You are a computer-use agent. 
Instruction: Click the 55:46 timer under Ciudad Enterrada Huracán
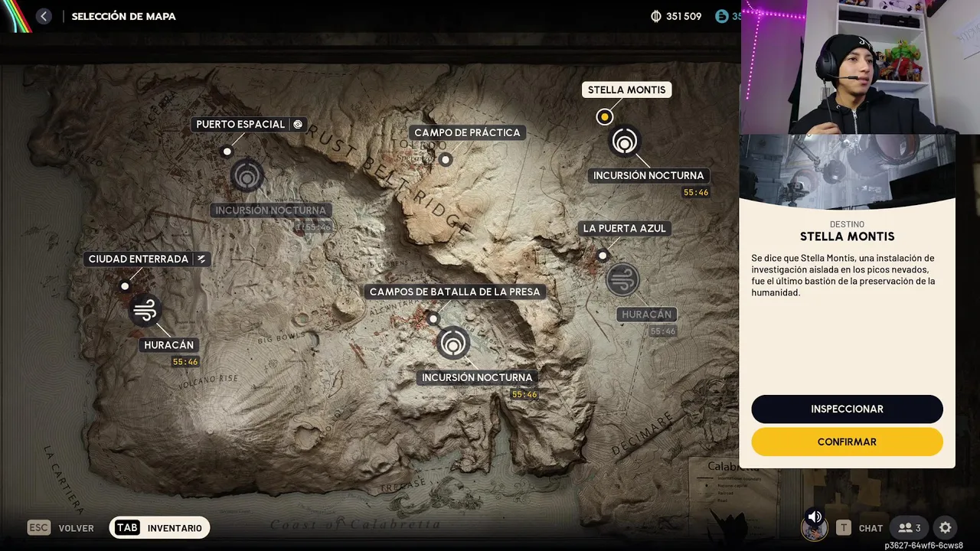point(185,362)
